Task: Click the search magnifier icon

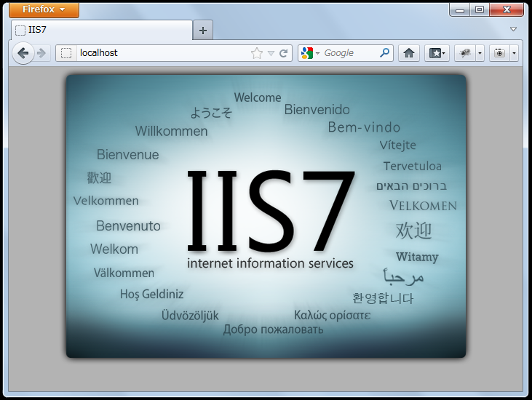Action: [x=385, y=53]
